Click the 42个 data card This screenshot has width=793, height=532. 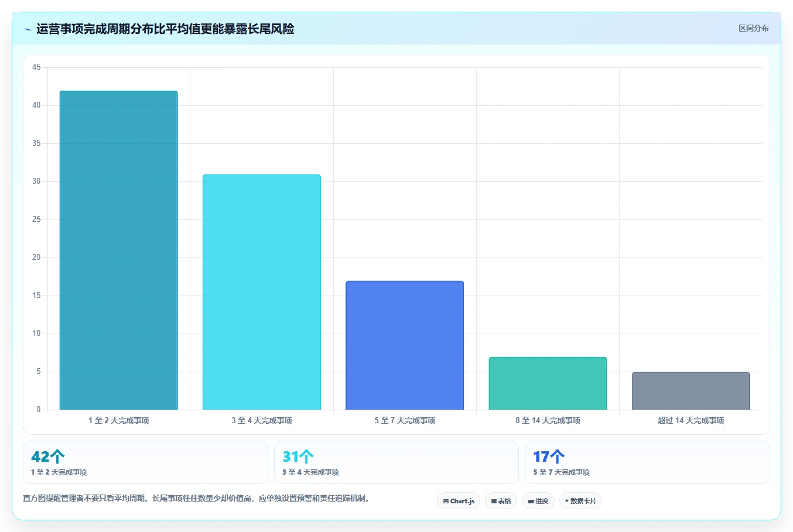(145, 462)
